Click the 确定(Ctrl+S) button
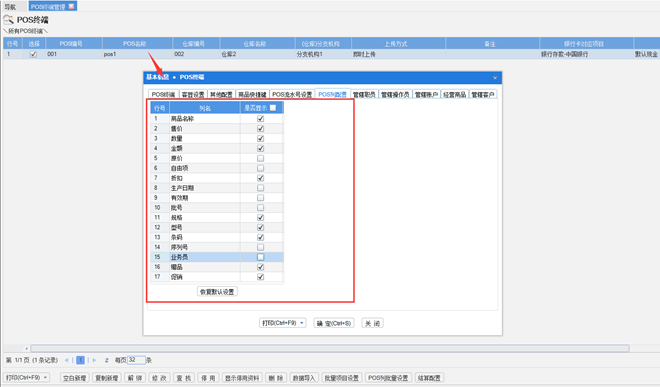The image size is (660, 387). coord(334,323)
